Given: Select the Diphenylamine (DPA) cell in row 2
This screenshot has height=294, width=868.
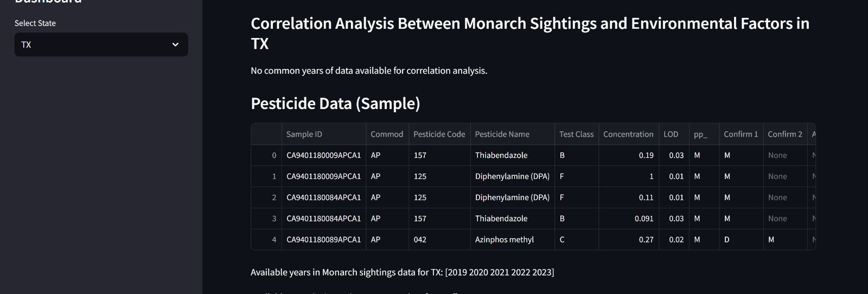Looking at the screenshot, I should point(512,197).
